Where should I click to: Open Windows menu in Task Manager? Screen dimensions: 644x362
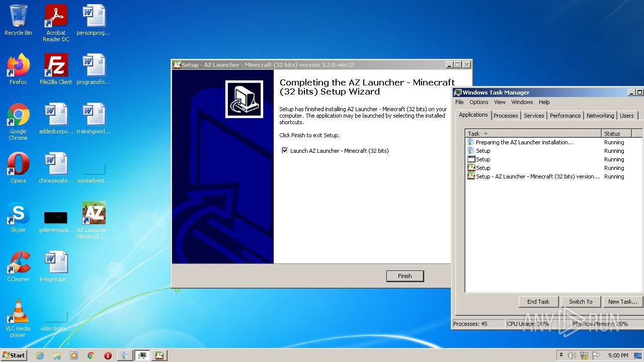(x=522, y=102)
